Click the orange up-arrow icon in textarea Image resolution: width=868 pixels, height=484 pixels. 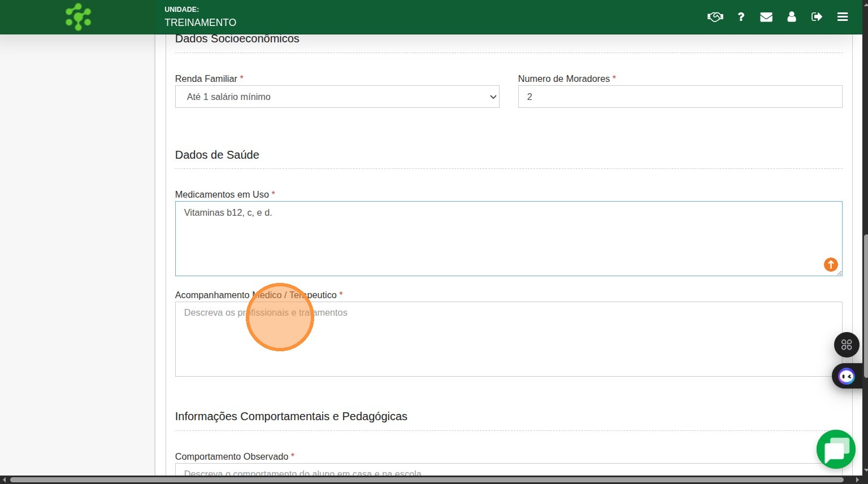coord(830,264)
